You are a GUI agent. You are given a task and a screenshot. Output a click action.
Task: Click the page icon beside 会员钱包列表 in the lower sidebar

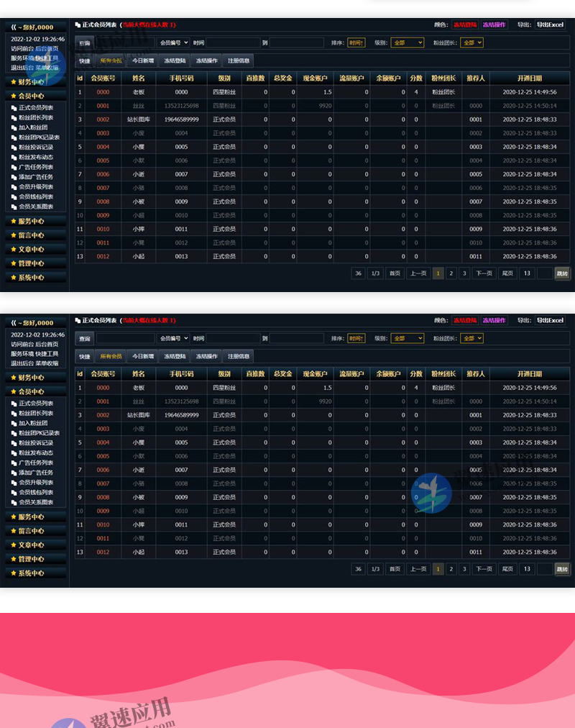14,492
